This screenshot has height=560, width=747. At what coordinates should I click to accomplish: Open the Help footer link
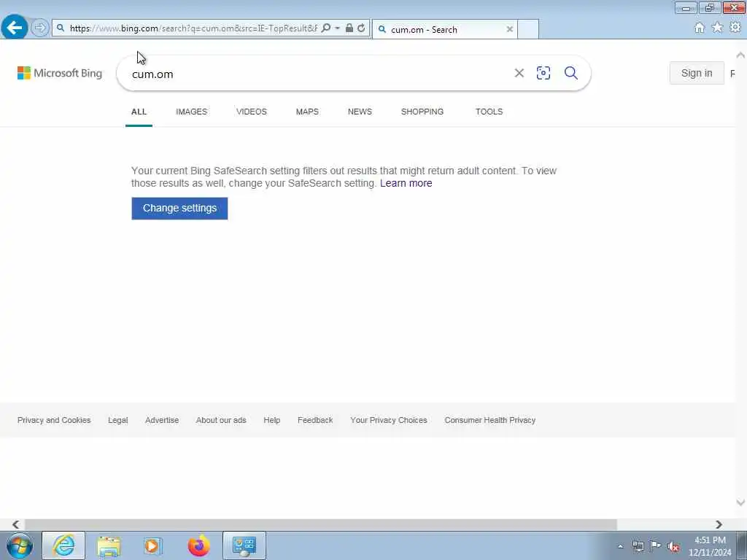[271, 420]
